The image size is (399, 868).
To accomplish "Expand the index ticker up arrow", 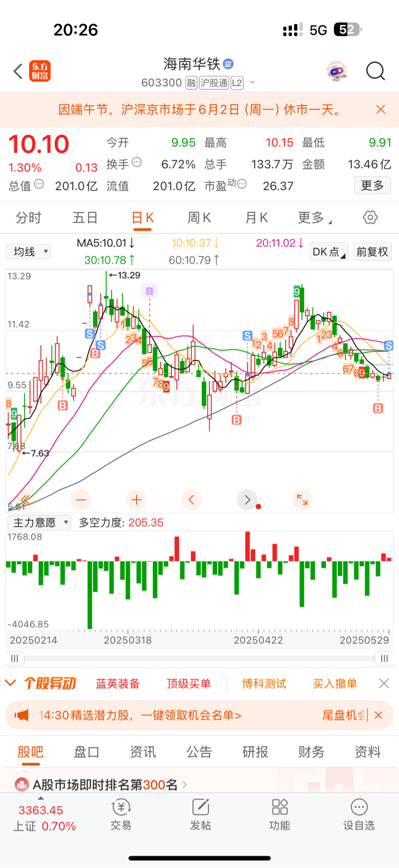I will pos(41,798).
